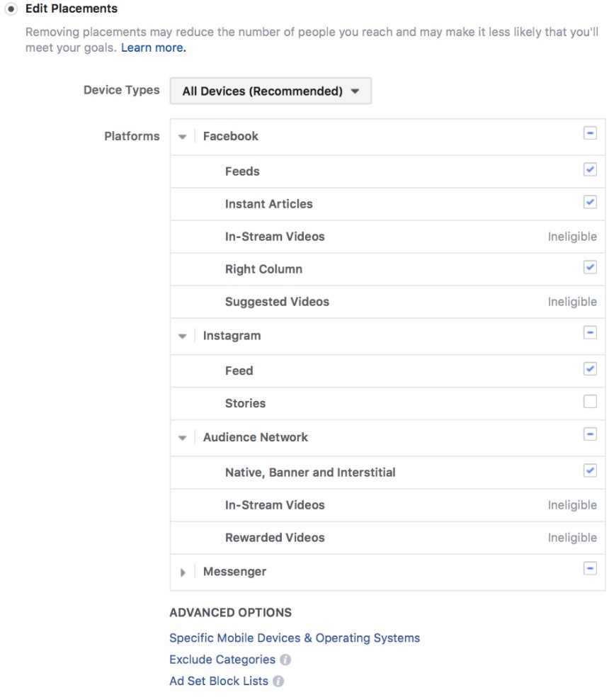
Task: Collapse the Audience Network section
Action: click(x=183, y=438)
